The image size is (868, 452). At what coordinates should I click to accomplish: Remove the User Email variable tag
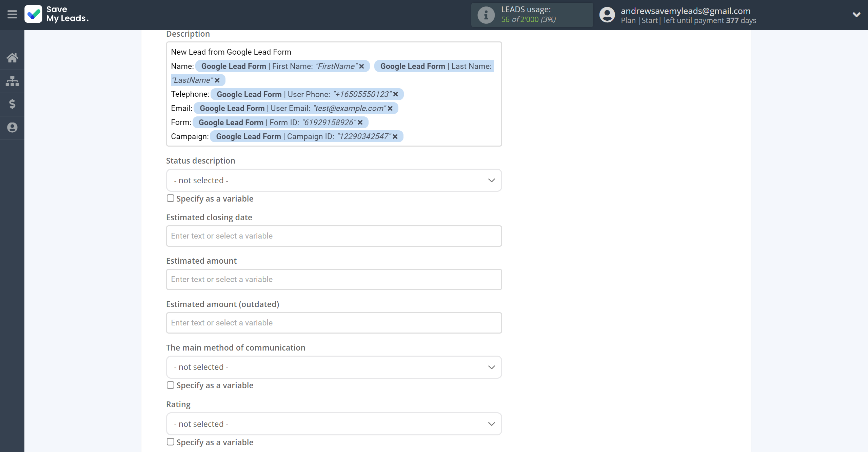pos(390,108)
